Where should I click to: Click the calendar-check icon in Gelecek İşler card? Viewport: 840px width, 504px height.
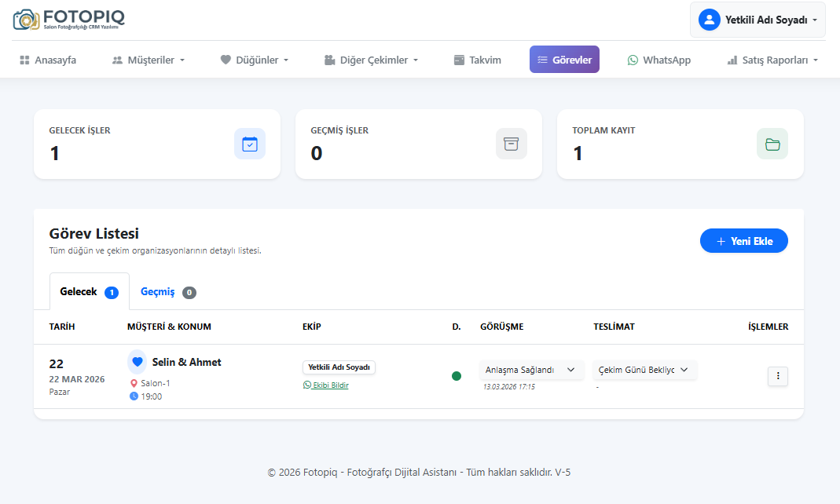(x=250, y=144)
